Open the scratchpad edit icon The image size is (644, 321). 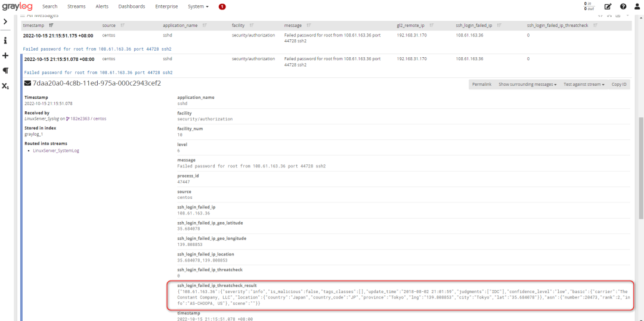click(608, 7)
